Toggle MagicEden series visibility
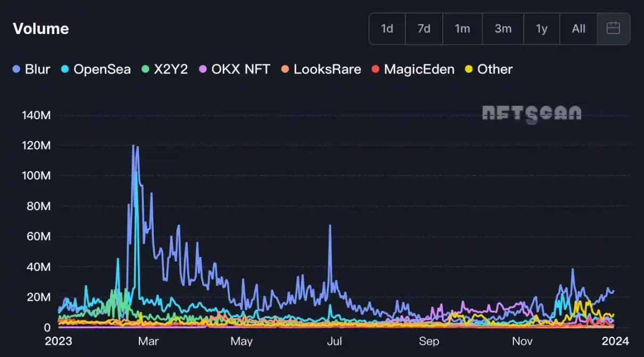Viewport: 644px width, 357px height. point(419,69)
